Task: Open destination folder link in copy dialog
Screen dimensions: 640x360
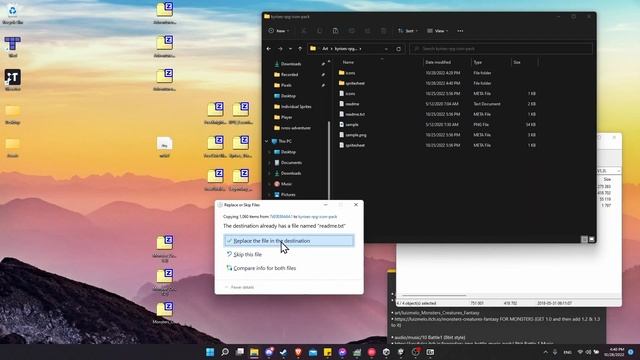Action: pyautogui.click(x=318, y=217)
